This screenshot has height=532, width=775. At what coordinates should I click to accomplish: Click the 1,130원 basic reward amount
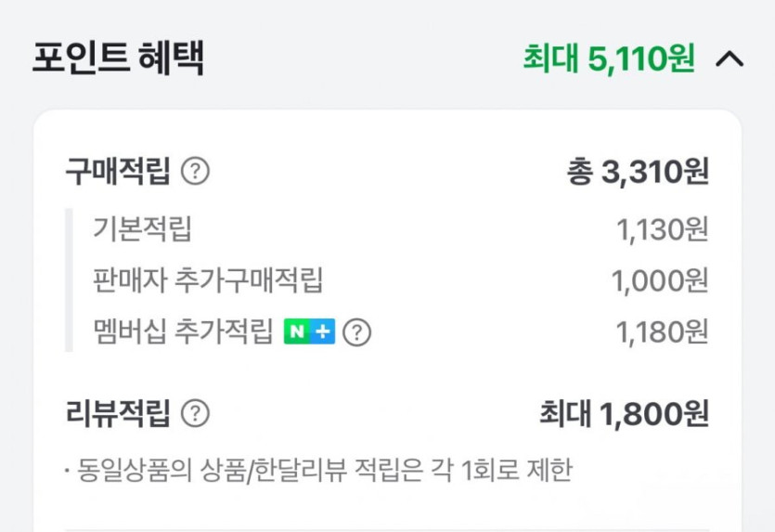[662, 229]
